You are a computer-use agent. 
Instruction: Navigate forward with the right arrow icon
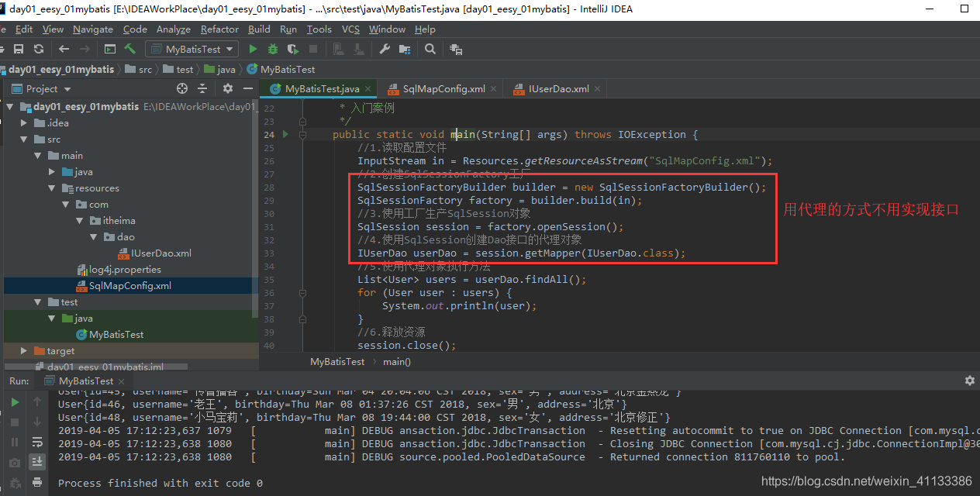click(85, 49)
